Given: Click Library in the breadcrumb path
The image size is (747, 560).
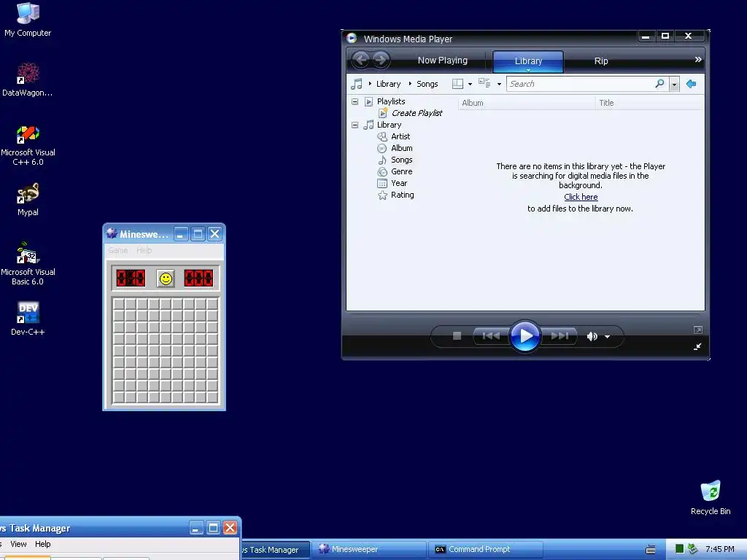Looking at the screenshot, I should (388, 84).
